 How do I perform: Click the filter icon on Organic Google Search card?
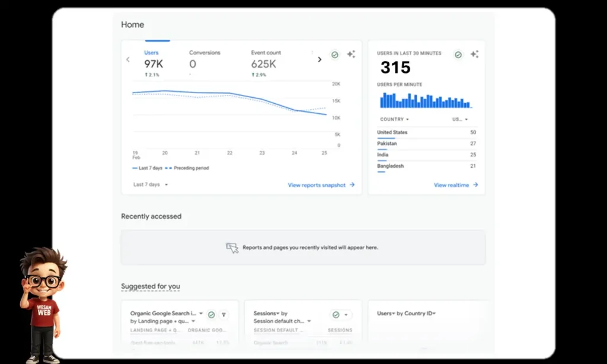(x=223, y=315)
